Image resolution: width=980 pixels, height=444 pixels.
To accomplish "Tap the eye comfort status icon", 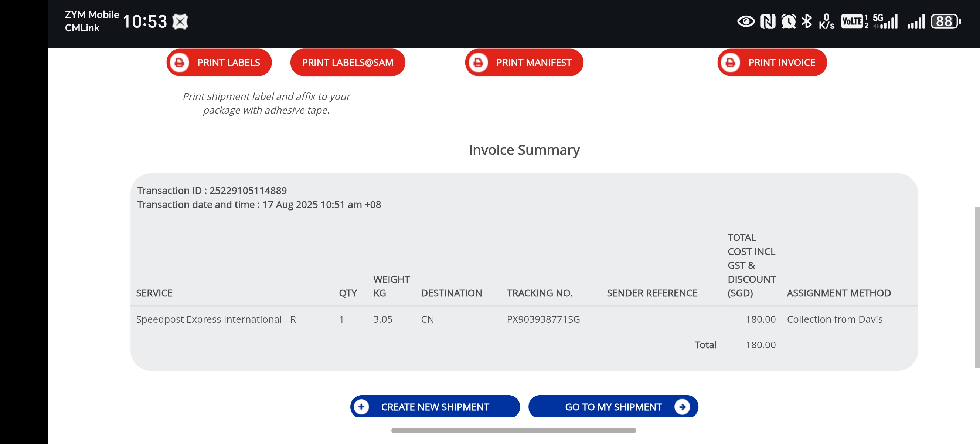I will [746, 21].
